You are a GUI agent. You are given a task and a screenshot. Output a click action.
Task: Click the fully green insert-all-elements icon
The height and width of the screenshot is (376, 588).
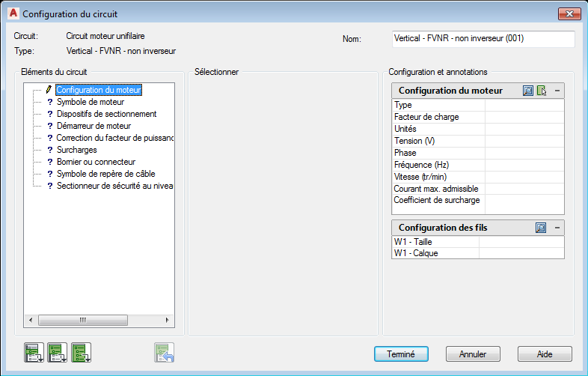tap(82, 352)
